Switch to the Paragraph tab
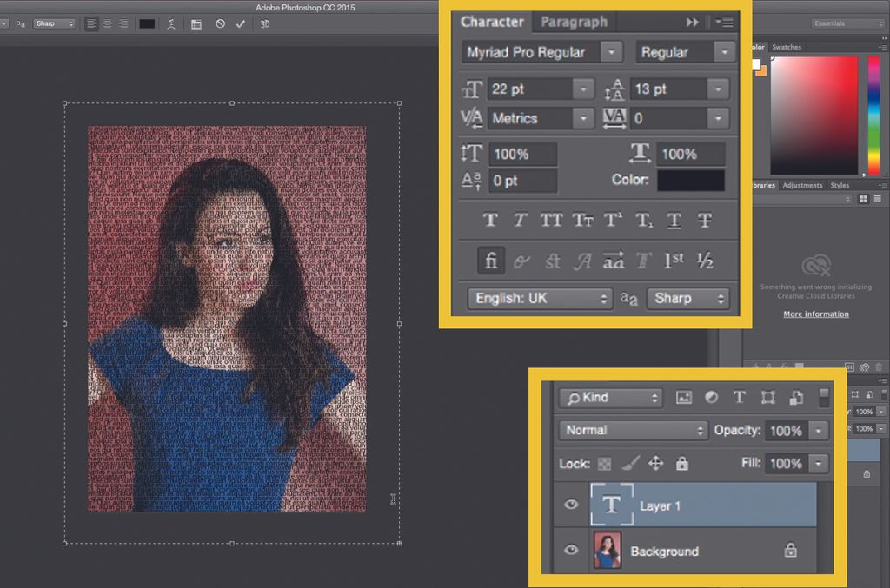This screenshot has width=890, height=588. [x=573, y=22]
